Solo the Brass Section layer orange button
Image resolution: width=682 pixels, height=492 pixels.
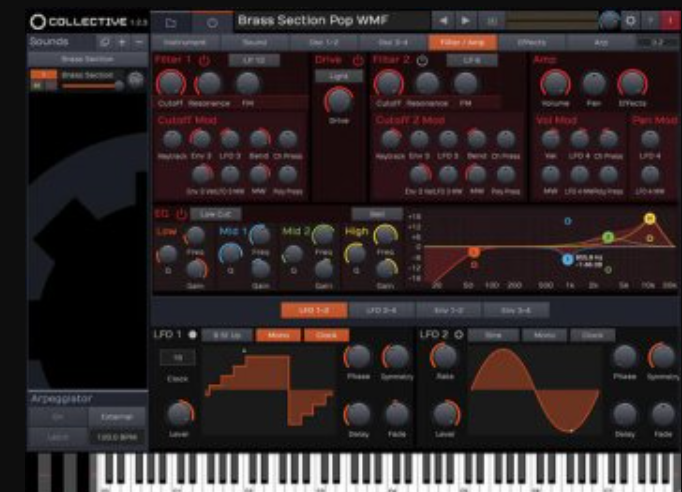pyautogui.click(x=43, y=75)
